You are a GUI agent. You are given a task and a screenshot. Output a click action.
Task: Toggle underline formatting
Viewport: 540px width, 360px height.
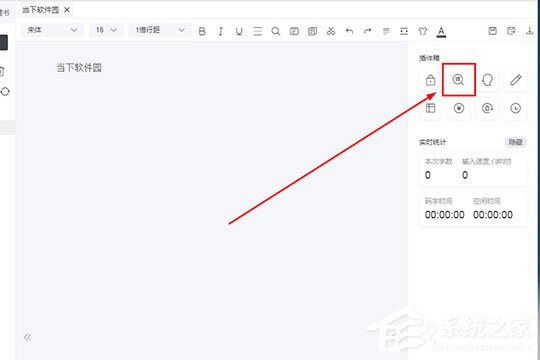click(x=239, y=31)
